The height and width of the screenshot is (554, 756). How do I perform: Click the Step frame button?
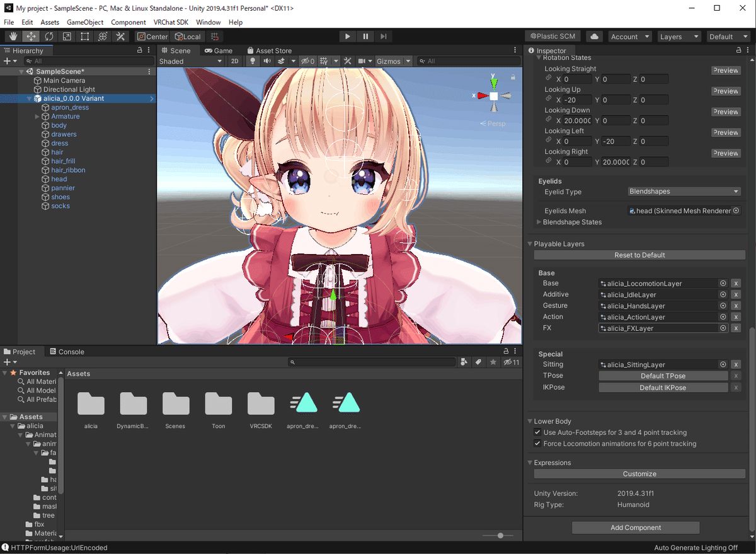point(383,37)
